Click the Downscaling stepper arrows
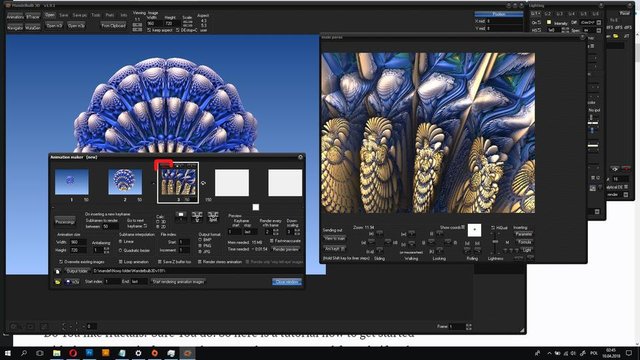This screenshot has width=640, height=360. [297, 232]
